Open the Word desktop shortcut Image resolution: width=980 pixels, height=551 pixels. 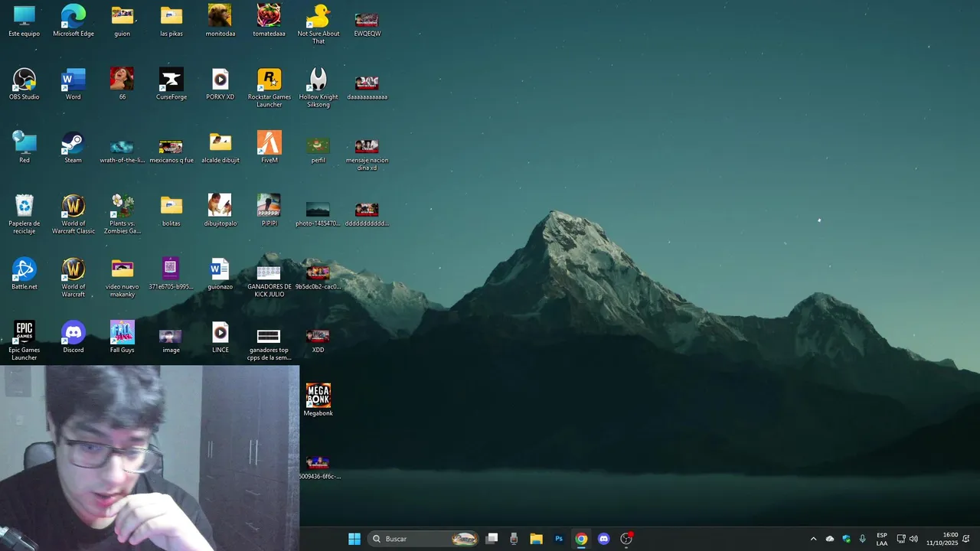click(73, 84)
